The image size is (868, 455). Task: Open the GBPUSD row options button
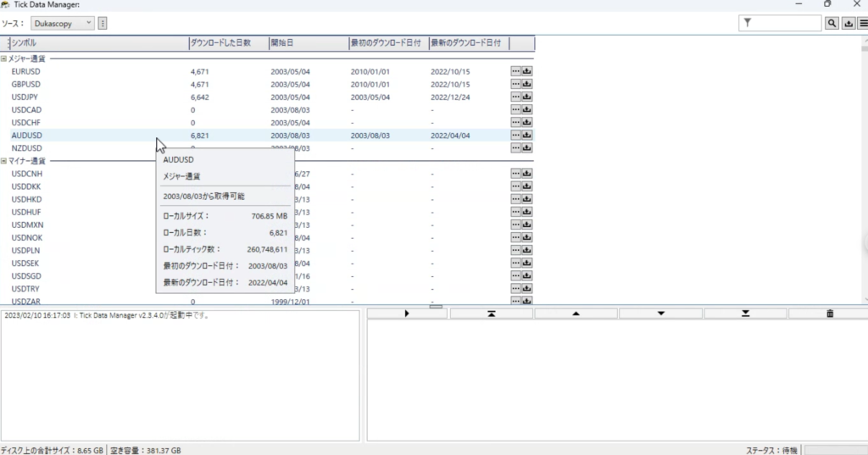516,84
